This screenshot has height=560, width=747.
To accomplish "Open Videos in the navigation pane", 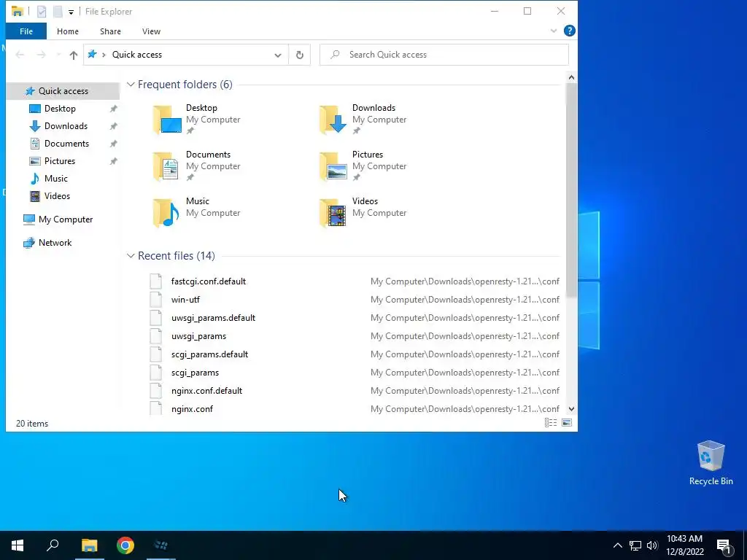I will pyautogui.click(x=57, y=196).
